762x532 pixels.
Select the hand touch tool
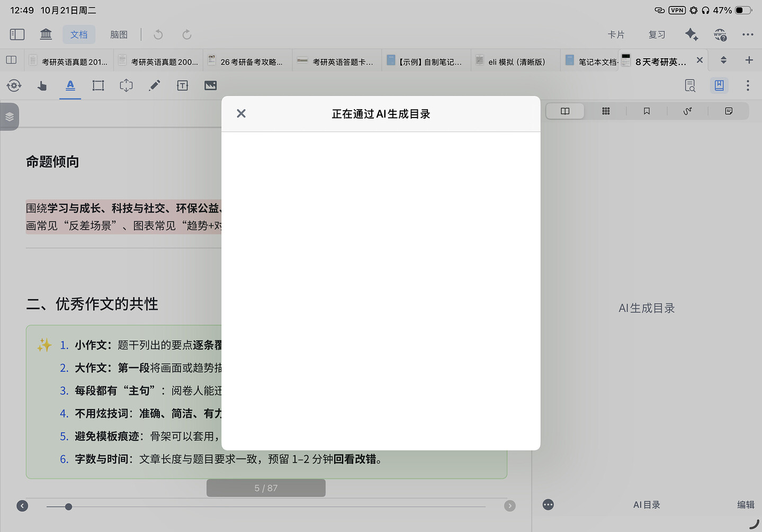42,86
